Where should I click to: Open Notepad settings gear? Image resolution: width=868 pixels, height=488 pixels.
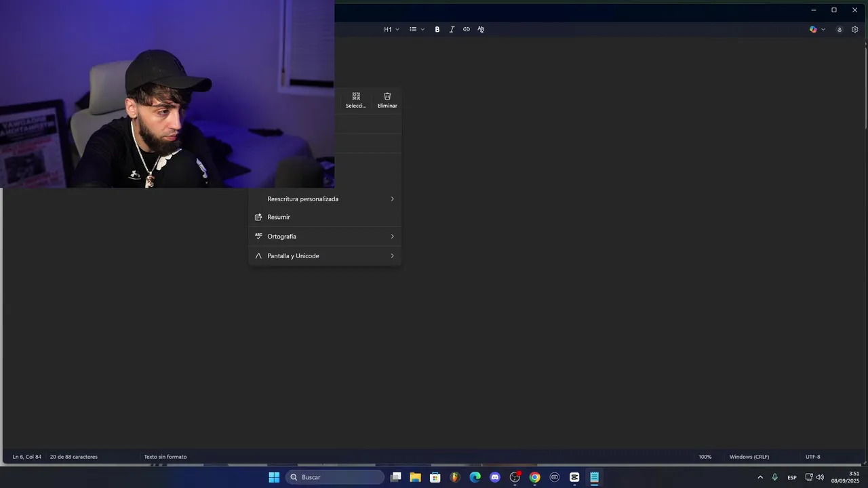(x=855, y=29)
